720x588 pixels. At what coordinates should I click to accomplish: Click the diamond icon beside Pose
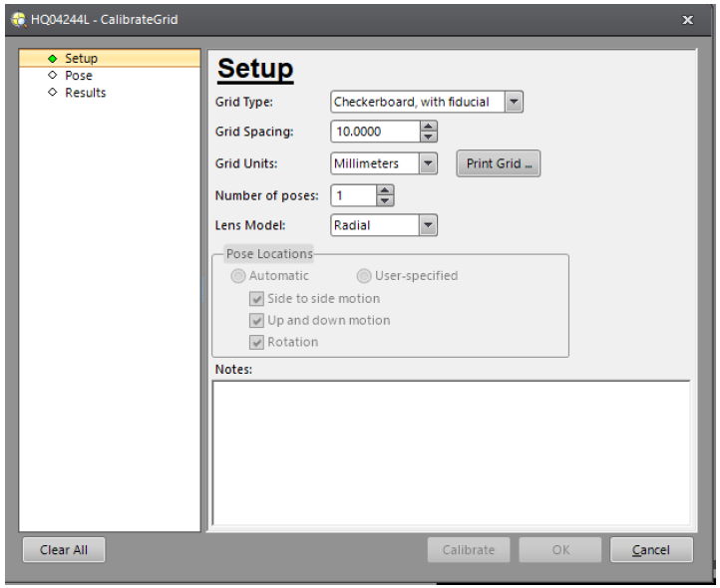click(53, 75)
